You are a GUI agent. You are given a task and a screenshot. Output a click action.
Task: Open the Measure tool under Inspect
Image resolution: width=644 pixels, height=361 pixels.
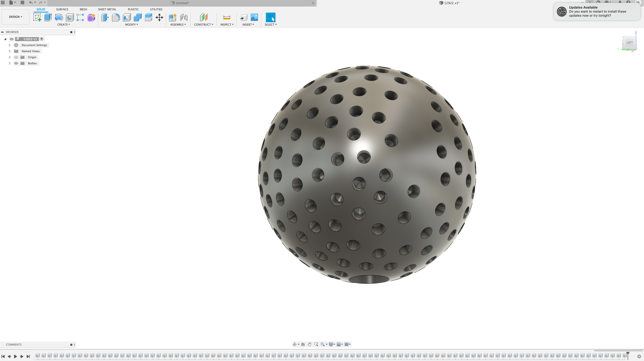(x=227, y=18)
